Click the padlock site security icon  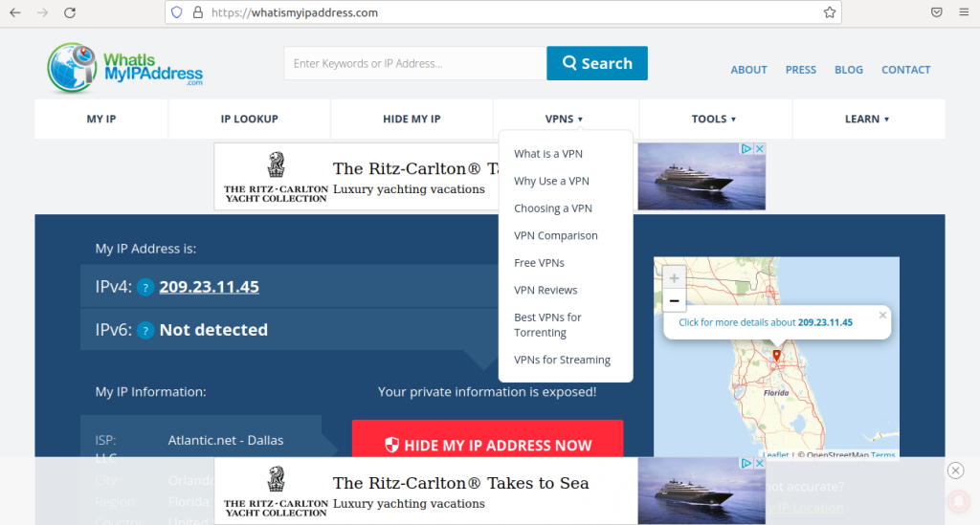click(197, 12)
